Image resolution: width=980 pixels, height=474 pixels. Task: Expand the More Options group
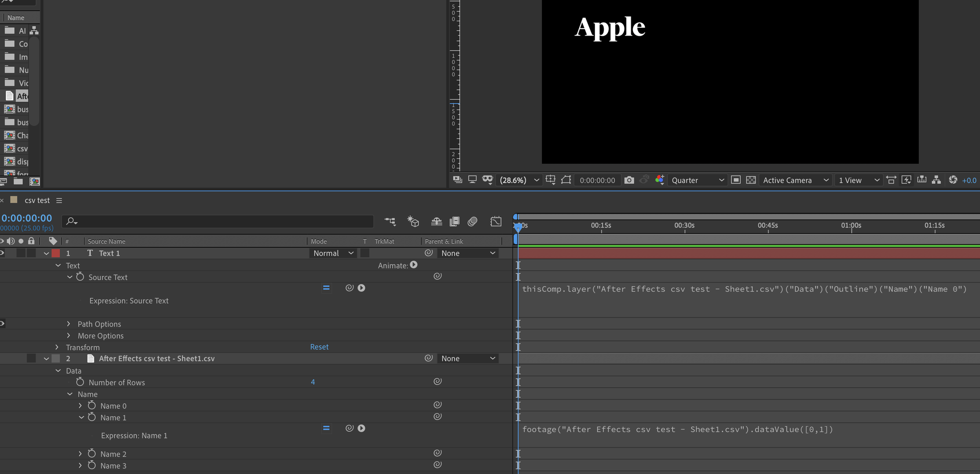(68, 335)
